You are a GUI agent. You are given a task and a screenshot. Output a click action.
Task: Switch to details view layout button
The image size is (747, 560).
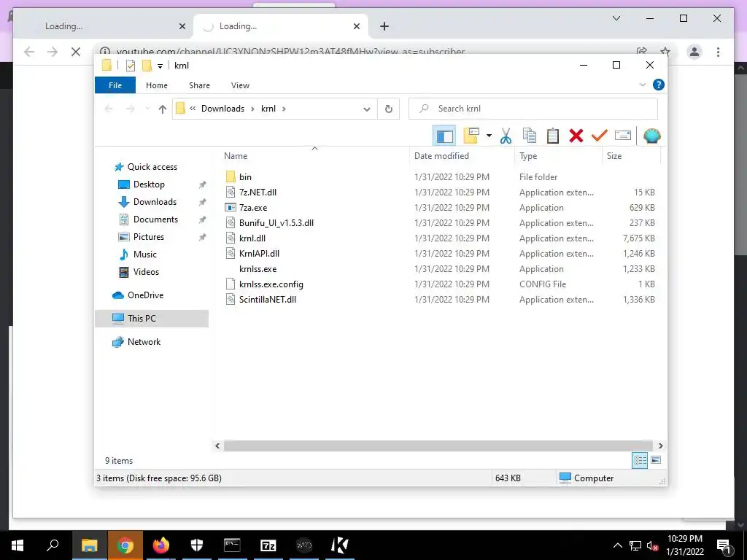pos(640,460)
